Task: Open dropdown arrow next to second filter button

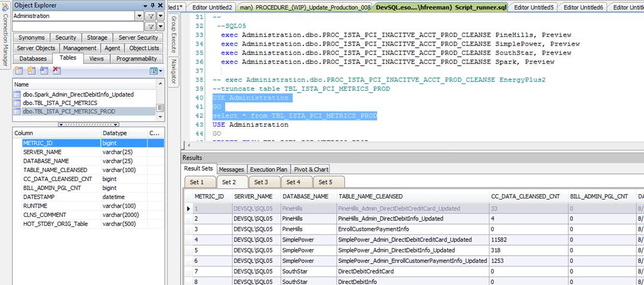Action: [160, 27]
